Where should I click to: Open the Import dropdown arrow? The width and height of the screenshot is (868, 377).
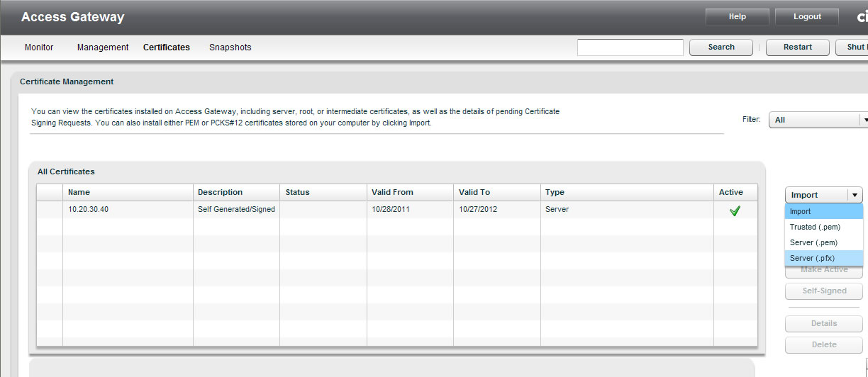coord(855,195)
